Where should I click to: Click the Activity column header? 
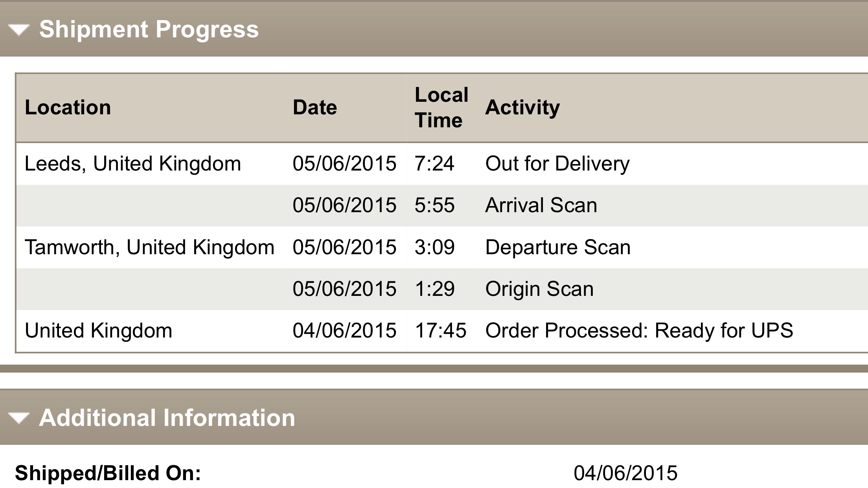click(522, 107)
